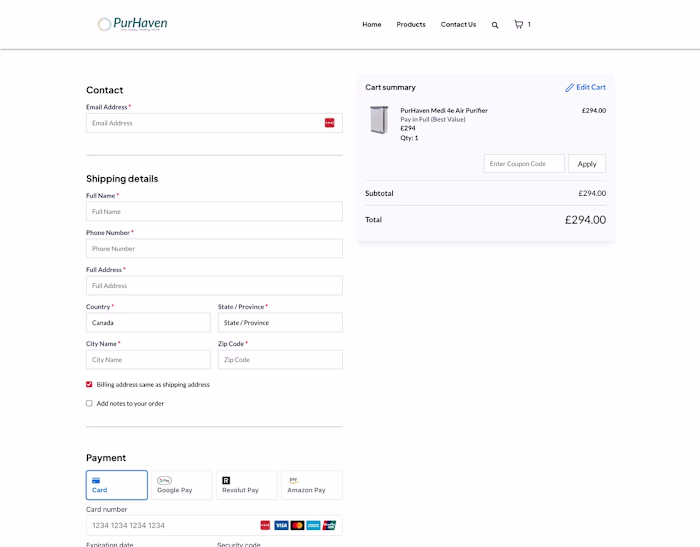The height and width of the screenshot is (547, 700).
Task: Click the American Express logo
Action: pyautogui.click(x=313, y=526)
